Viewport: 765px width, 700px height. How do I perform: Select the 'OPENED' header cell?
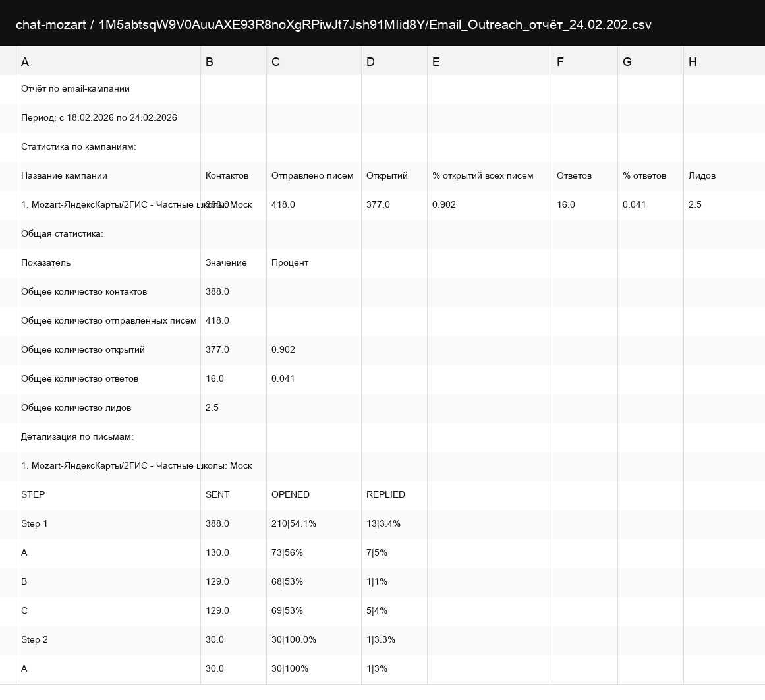tap(314, 495)
